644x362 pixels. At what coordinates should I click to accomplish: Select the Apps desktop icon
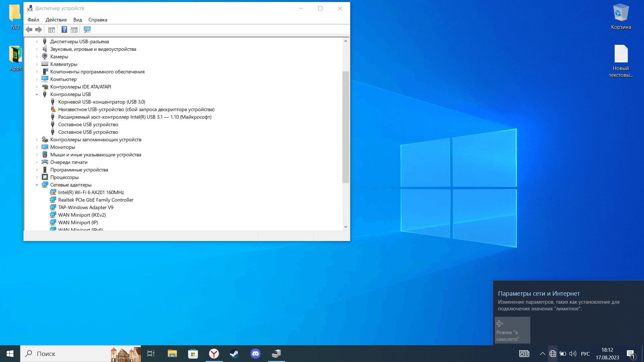point(15,58)
